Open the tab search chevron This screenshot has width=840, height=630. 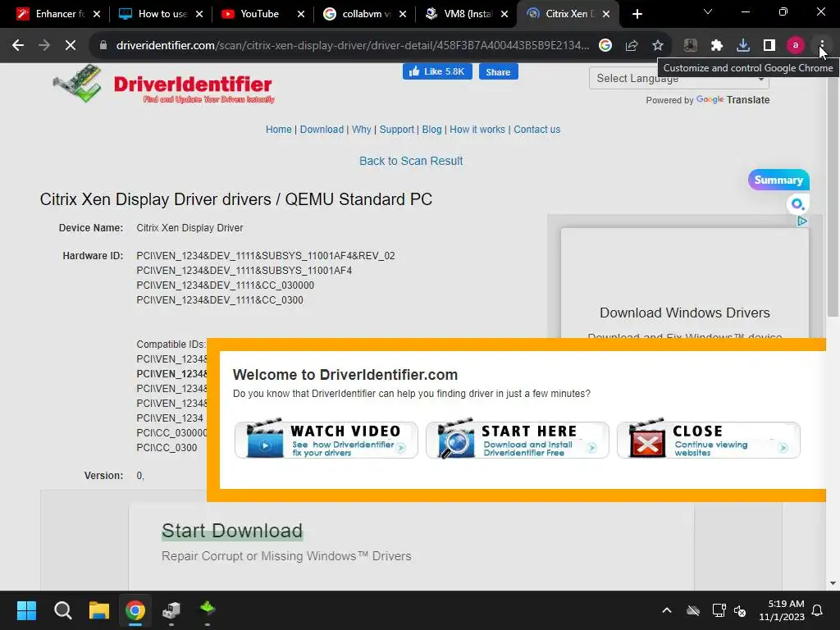(x=708, y=11)
